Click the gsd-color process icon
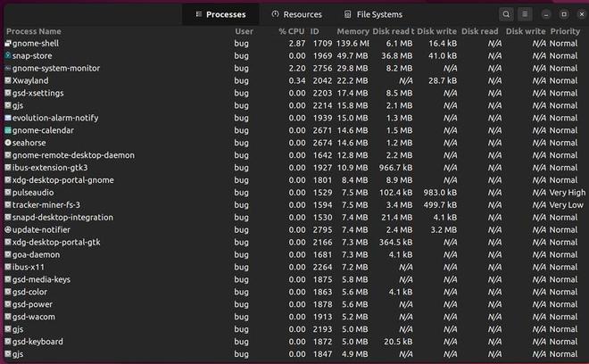The image size is (589, 364). pos(8,292)
